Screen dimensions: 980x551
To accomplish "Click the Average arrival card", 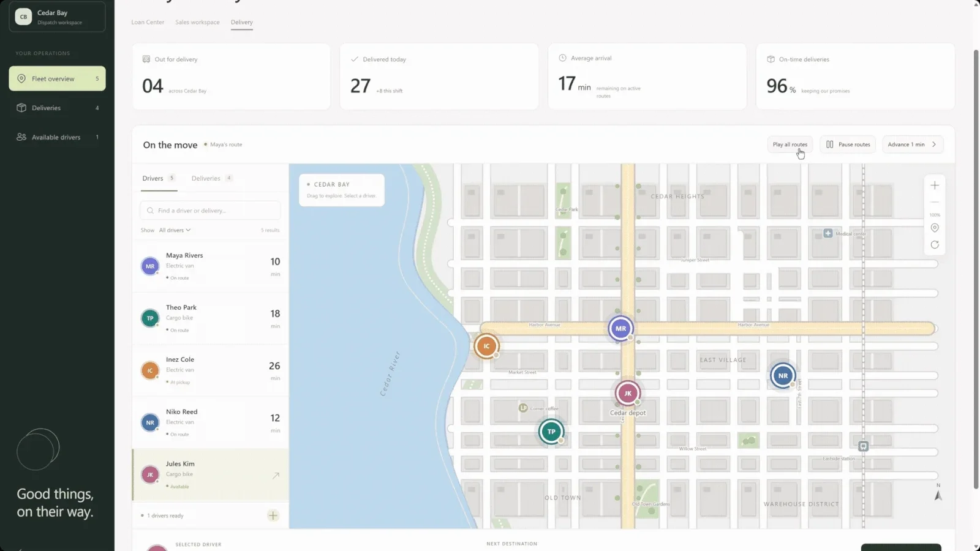I will pos(647,77).
